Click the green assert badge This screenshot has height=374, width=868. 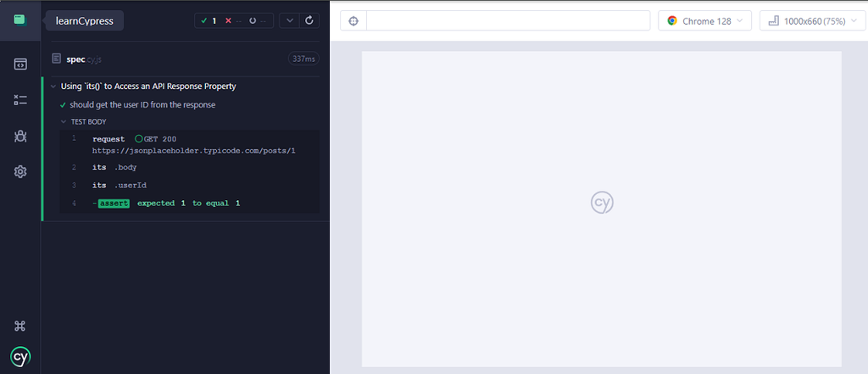pos(114,204)
